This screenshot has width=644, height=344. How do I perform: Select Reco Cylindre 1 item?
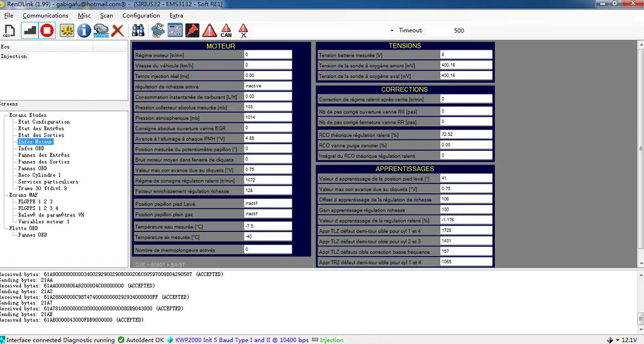point(40,175)
